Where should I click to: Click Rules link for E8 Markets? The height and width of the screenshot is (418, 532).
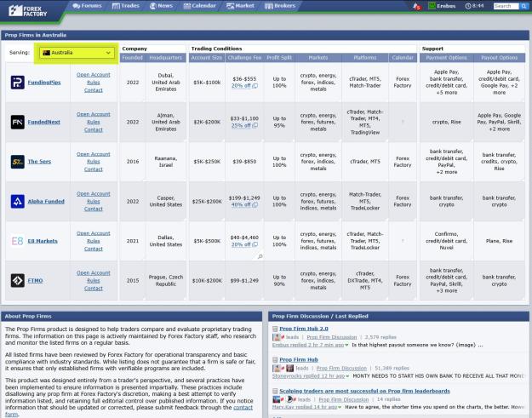94,241
